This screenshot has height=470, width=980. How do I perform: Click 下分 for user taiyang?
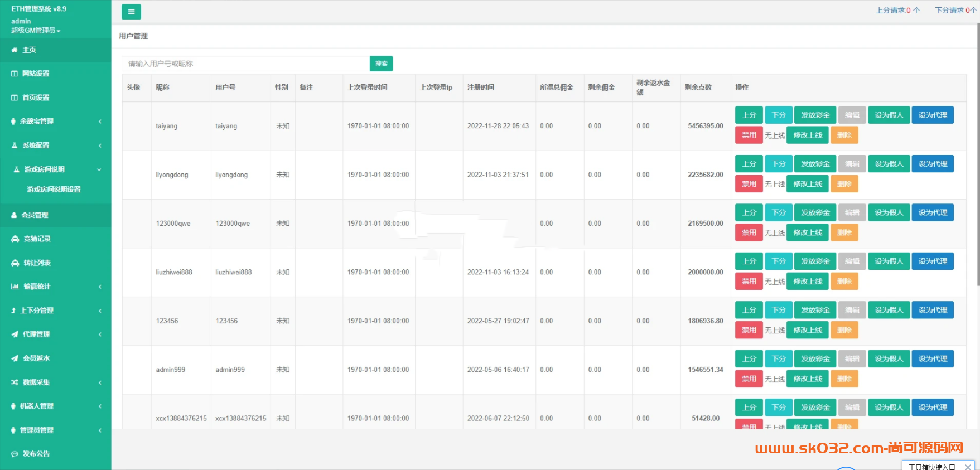pyautogui.click(x=779, y=115)
